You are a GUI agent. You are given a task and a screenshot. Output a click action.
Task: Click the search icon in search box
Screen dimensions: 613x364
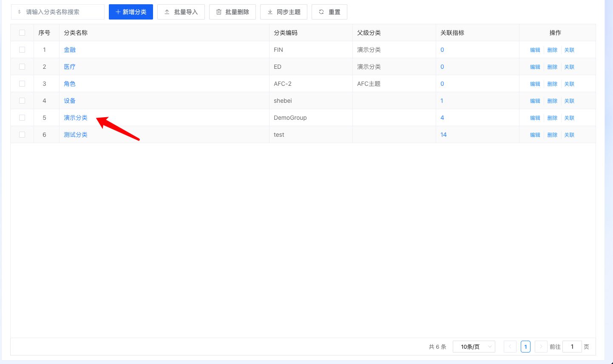(x=20, y=12)
